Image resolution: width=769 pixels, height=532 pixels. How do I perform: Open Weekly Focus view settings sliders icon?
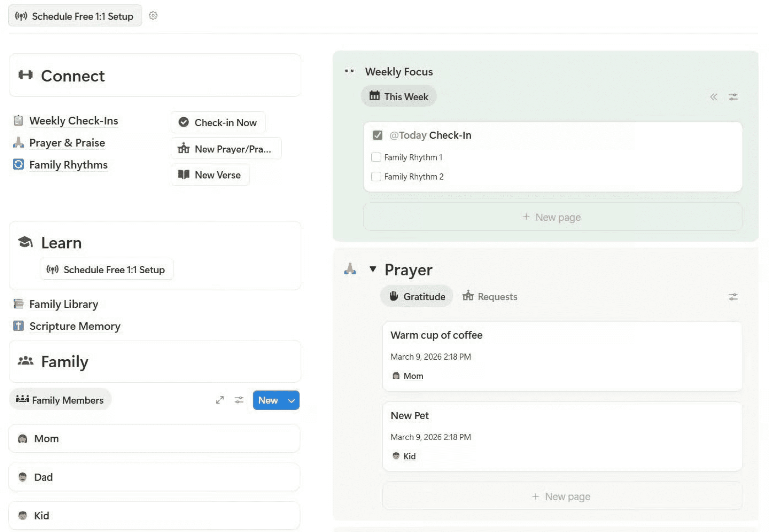coord(733,97)
